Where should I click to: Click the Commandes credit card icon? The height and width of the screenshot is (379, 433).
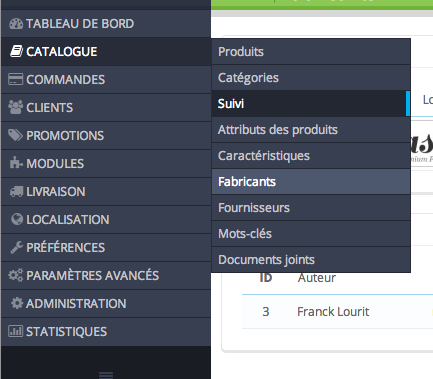[15, 79]
